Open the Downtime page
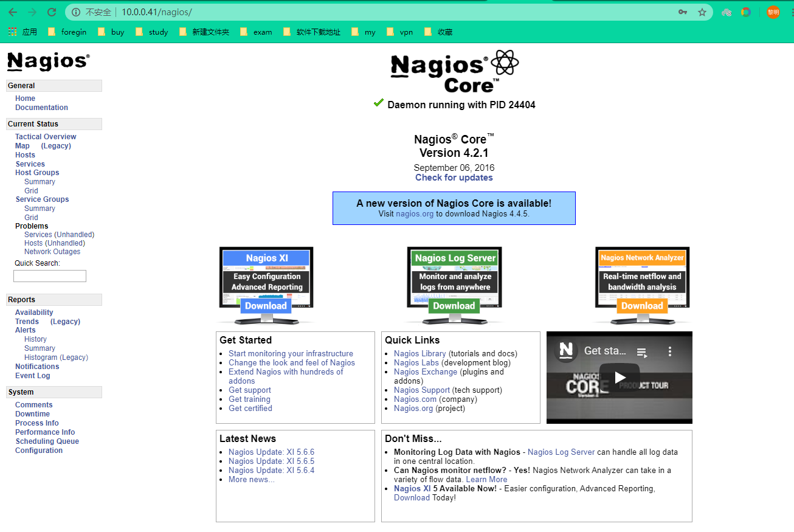 coord(32,414)
